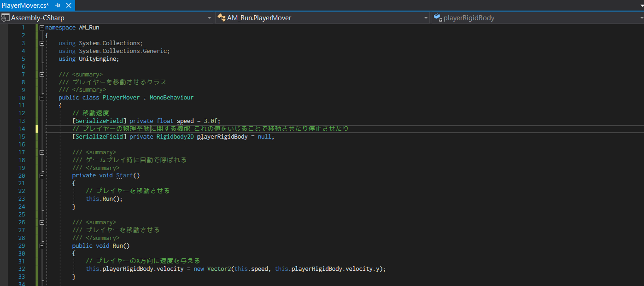644x286 pixels.
Task: Close the PlayerMover.cs tab
Action: coord(69,5)
